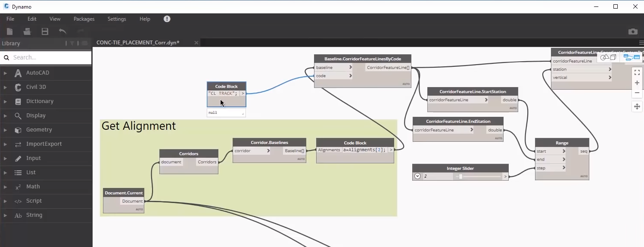Viewport: 644px width, 247px height.
Task: Open the Edit menu
Action: [32, 19]
